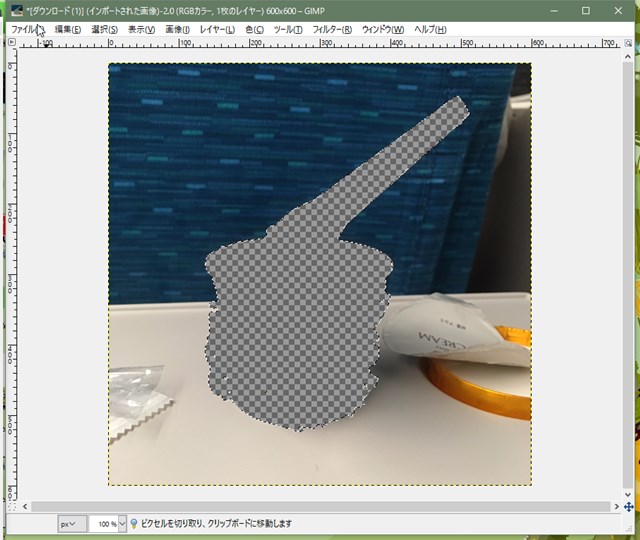This screenshot has width=640, height=540.
Task: Open the フィルター (Filters) menu
Action: click(332, 30)
